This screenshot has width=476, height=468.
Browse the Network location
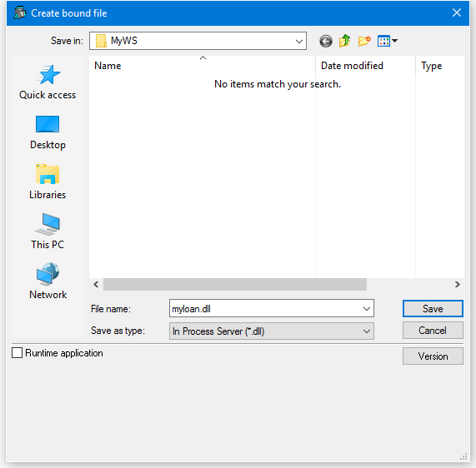point(48,281)
